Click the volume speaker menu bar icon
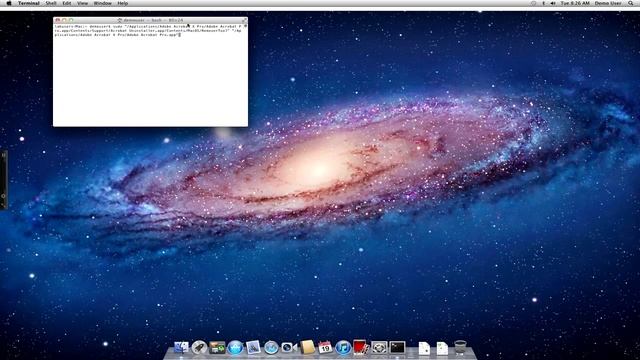This screenshot has width=640, height=360. click(553, 3)
